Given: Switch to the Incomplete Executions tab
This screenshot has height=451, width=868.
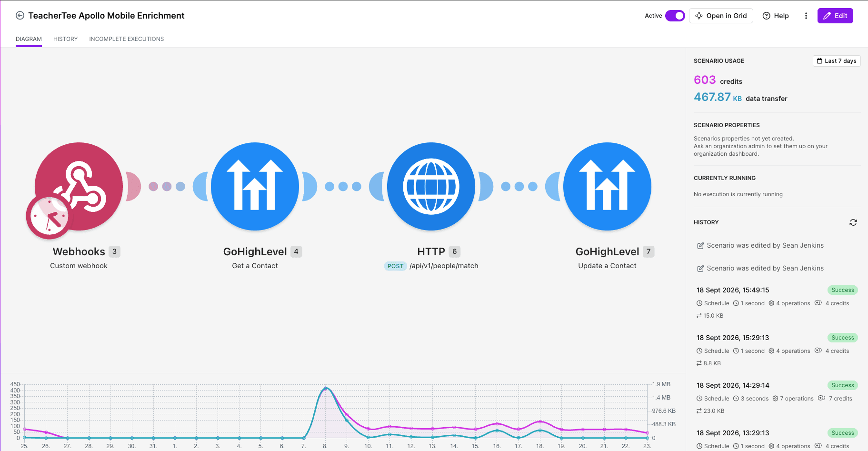Looking at the screenshot, I should tap(127, 39).
